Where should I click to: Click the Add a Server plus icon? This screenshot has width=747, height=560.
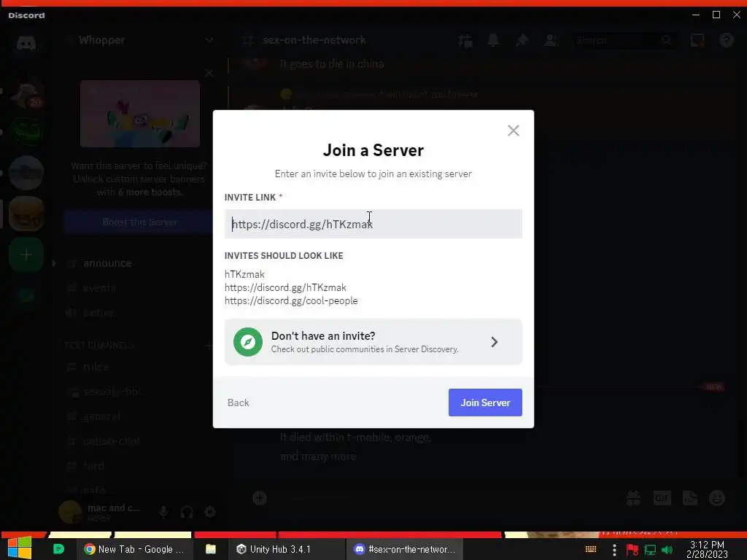[x=26, y=254]
